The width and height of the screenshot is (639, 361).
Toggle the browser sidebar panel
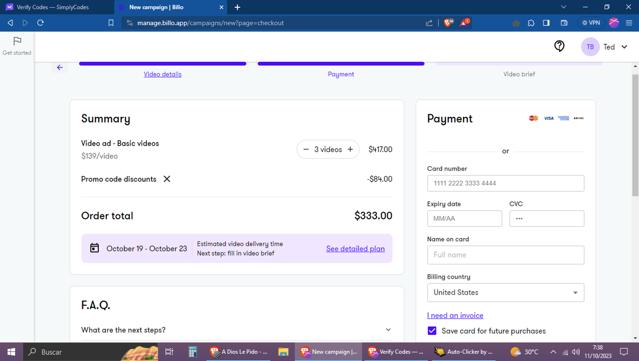pos(546,23)
